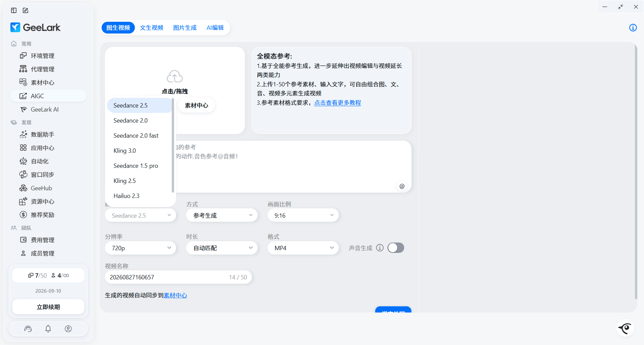
Task: Open the 方式 dropdown showing 参考生成
Action: 222,215
